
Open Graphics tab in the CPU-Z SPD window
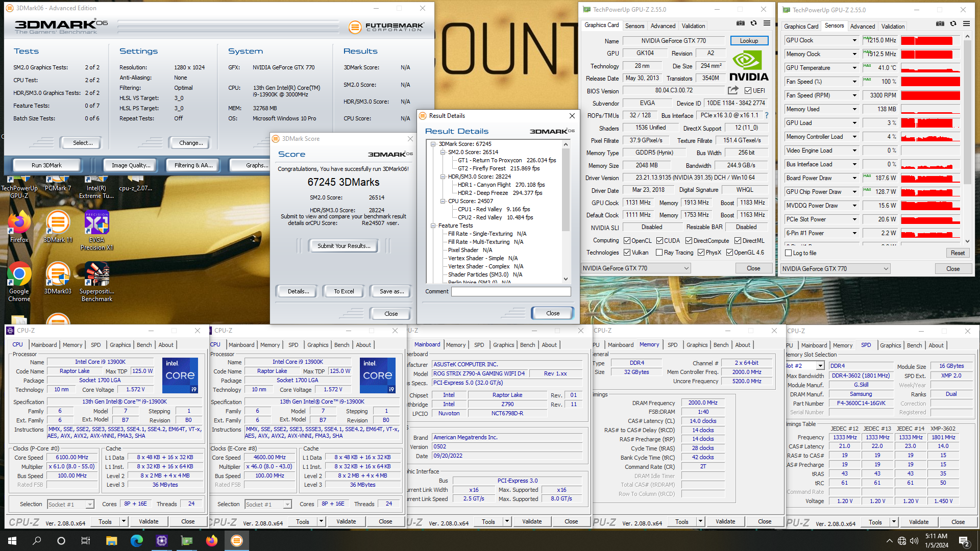coord(890,345)
